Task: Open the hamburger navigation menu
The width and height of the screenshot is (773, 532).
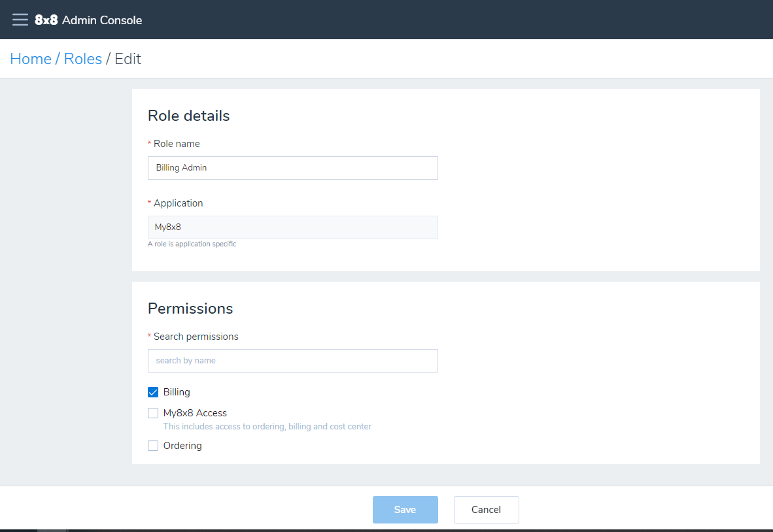Action: [x=20, y=20]
